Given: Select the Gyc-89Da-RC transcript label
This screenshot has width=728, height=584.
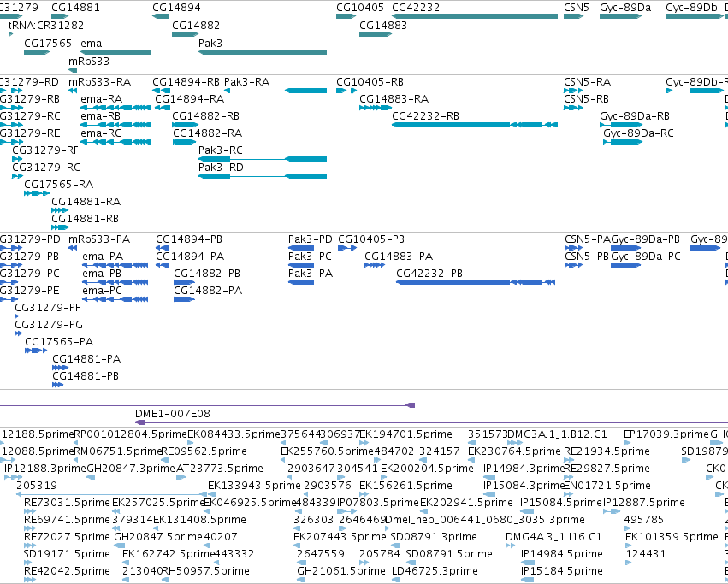Looking at the screenshot, I should (x=638, y=133).
